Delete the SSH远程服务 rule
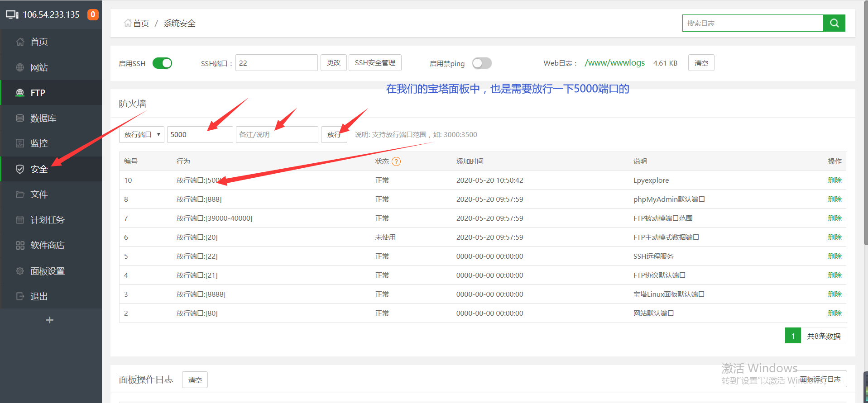Screen dimensions: 868x403 (834, 256)
